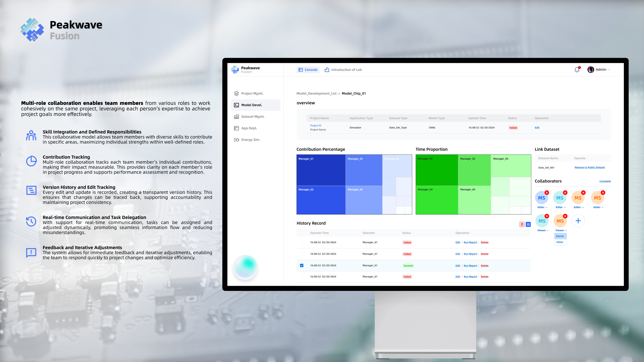
Task: Click Model_Development_List breadcrumb
Action: 316,94
